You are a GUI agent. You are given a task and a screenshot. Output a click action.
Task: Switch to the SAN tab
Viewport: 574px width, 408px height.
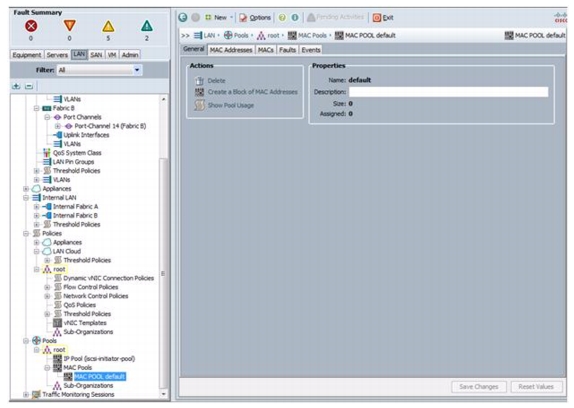pyautogui.click(x=96, y=55)
